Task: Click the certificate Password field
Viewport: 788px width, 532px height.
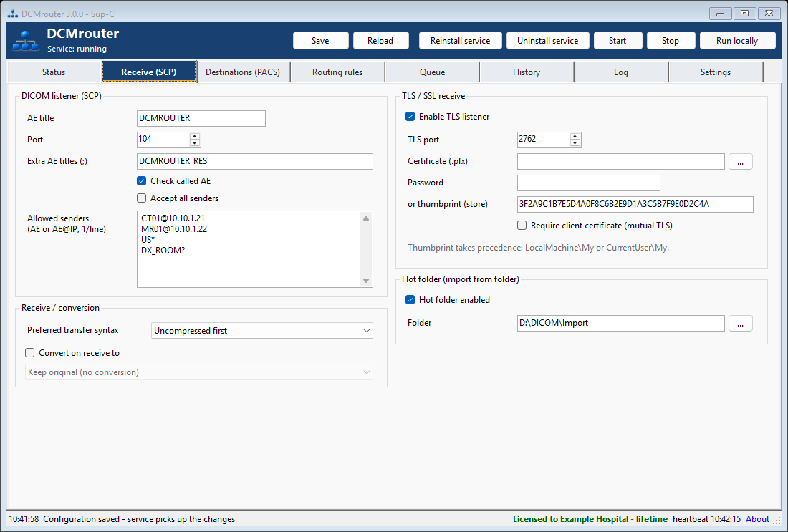Action: click(x=588, y=183)
